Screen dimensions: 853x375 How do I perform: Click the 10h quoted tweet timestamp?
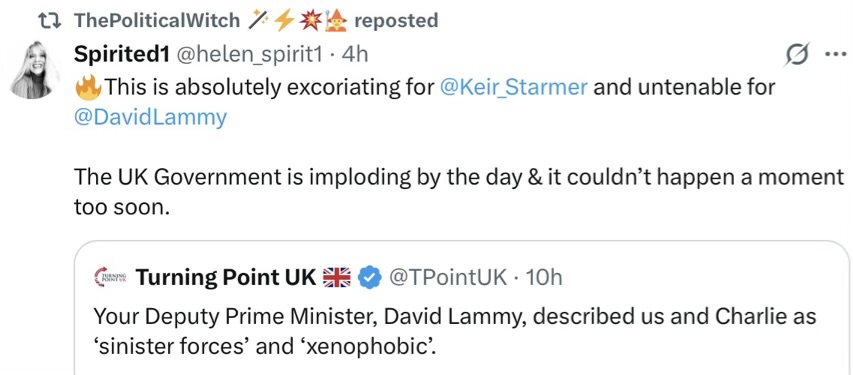click(x=544, y=278)
